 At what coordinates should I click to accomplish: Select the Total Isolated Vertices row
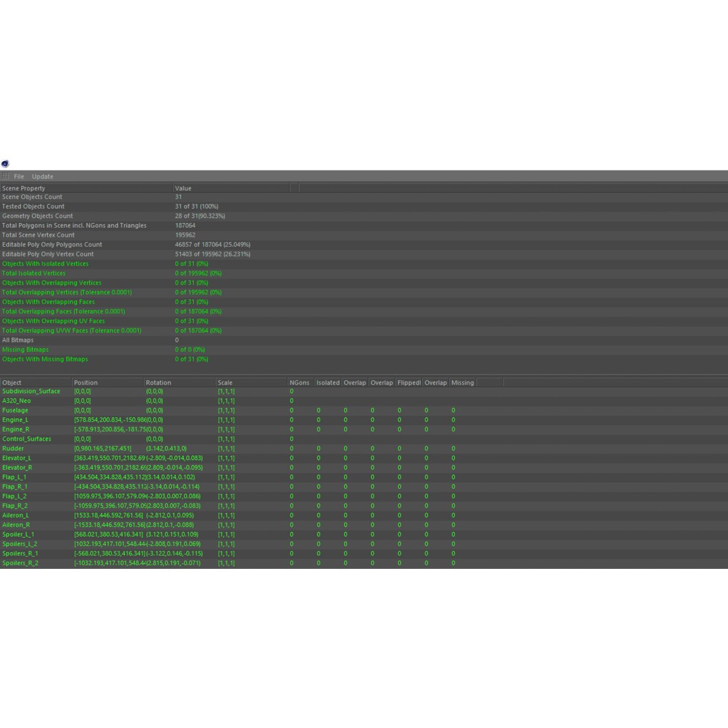(x=364, y=273)
